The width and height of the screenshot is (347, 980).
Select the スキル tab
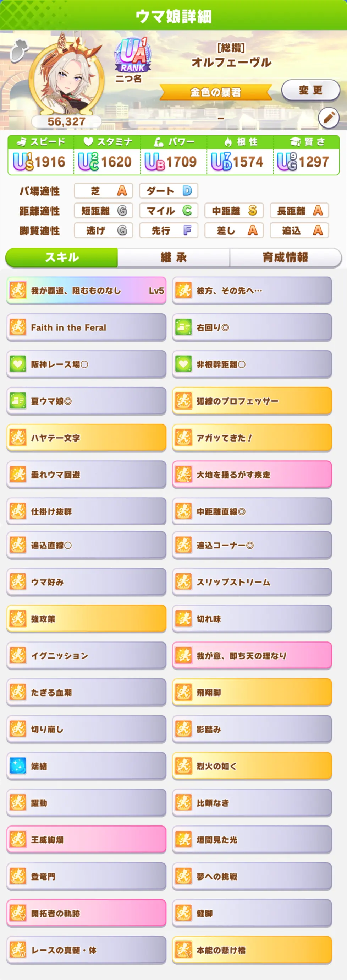pyautogui.click(x=62, y=257)
